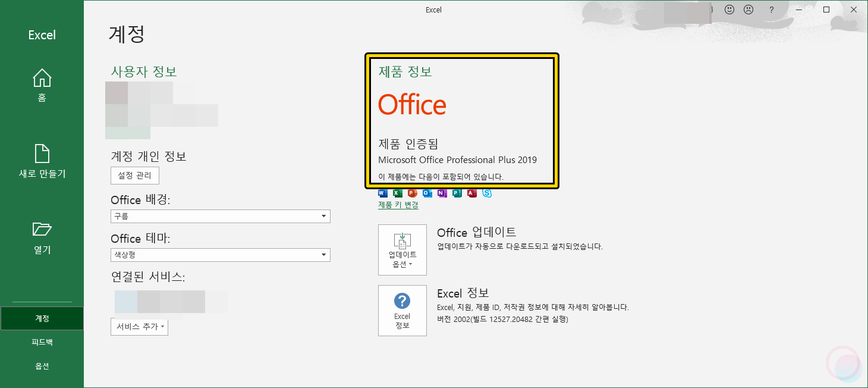Open the Office 배경 dropdown showing 구름

tap(221, 216)
